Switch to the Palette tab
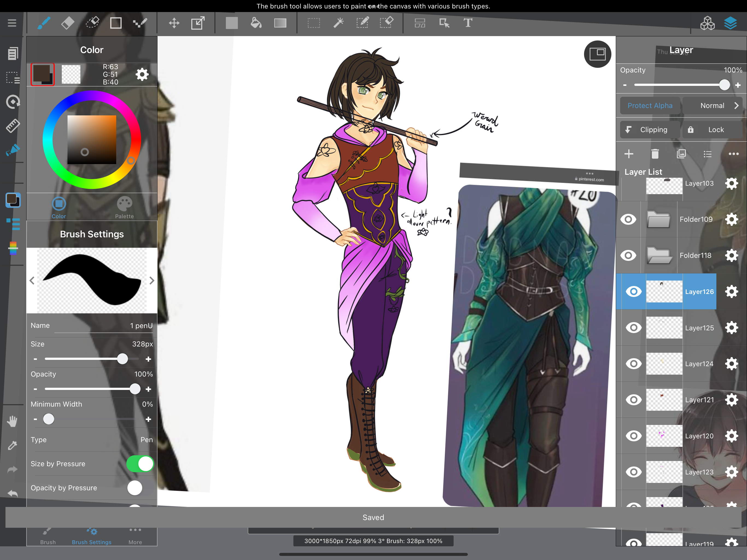This screenshot has width=747, height=560. click(124, 207)
